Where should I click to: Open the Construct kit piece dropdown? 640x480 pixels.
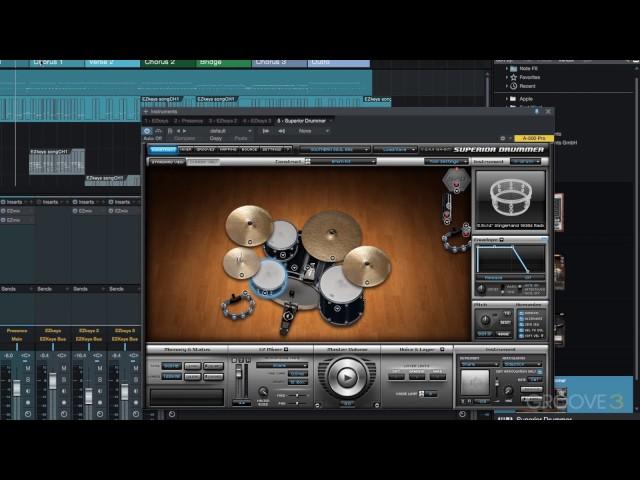(x=343, y=162)
